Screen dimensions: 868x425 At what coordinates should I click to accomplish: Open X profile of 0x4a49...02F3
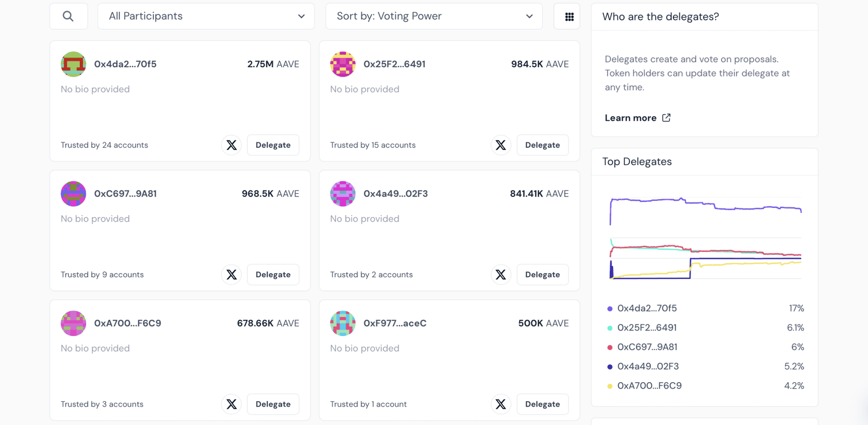click(501, 275)
